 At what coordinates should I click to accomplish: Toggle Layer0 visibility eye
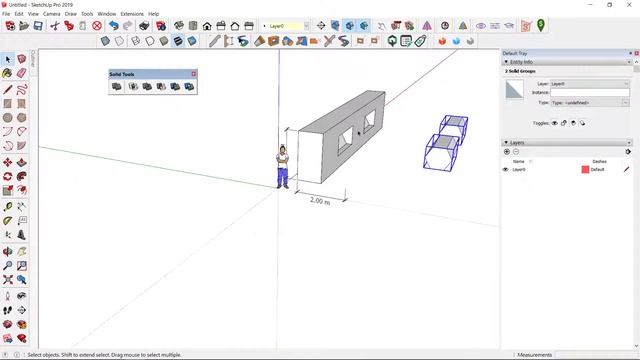[x=505, y=169]
